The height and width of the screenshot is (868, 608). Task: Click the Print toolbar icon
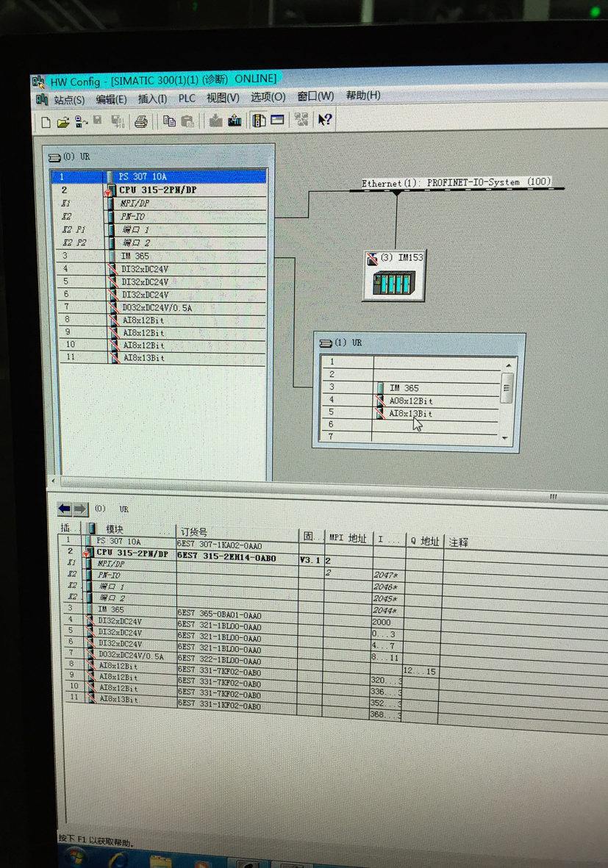(x=141, y=121)
